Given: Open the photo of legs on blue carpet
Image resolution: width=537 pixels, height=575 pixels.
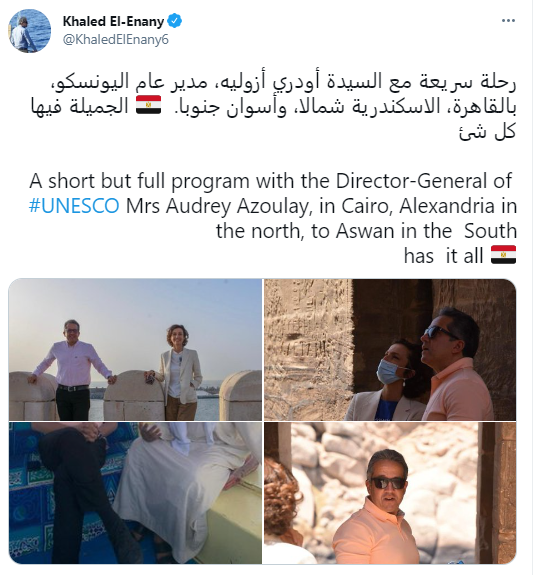Looking at the screenshot, I should click(x=135, y=493).
